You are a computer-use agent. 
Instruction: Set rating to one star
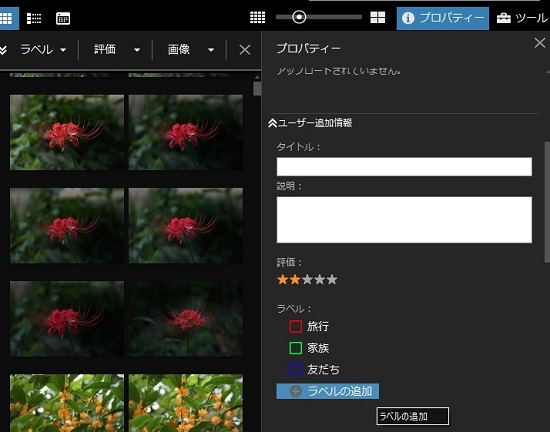tap(282, 280)
